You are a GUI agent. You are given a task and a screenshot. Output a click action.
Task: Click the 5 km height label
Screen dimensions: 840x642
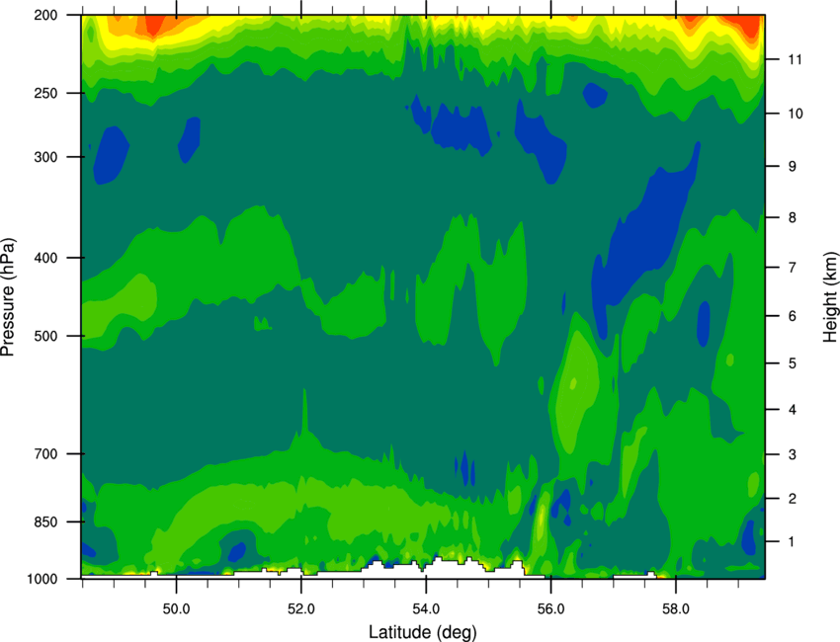point(793,363)
